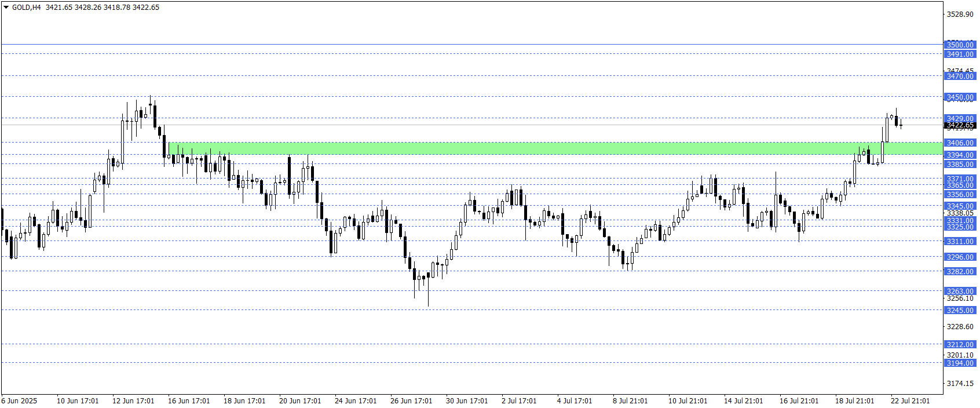The image size is (980, 408).
Task: Click the 3406.00 price level label
Action: (x=960, y=143)
